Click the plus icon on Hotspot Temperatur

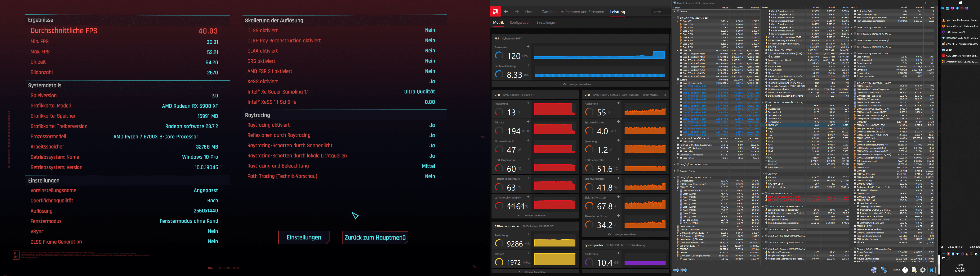pyautogui.click(x=528, y=178)
